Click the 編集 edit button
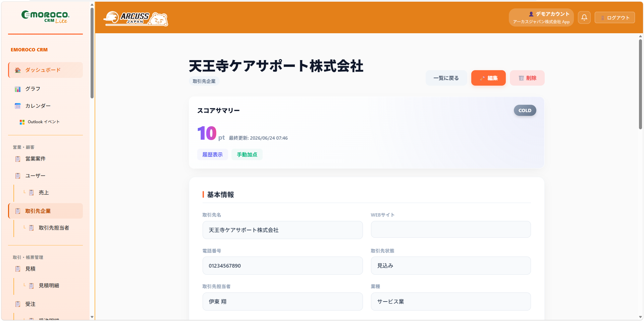This screenshot has height=321, width=644. [488, 78]
